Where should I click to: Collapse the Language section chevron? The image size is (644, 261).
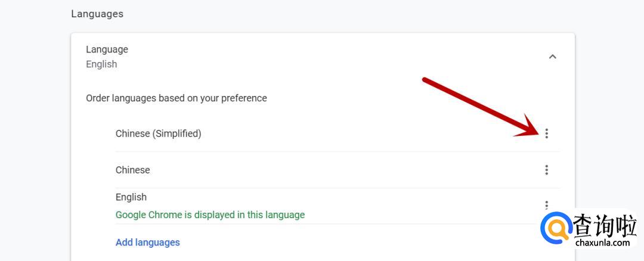point(552,57)
